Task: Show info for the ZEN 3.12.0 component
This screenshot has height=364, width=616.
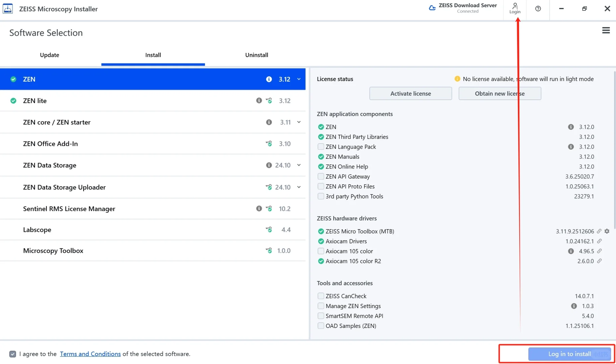Action: coord(571,127)
